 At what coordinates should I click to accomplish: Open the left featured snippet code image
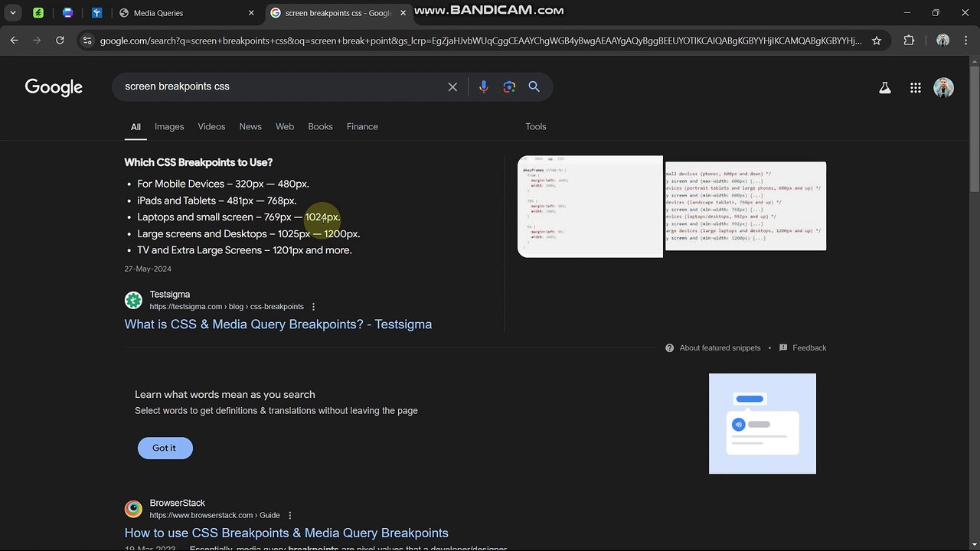[590, 207]
